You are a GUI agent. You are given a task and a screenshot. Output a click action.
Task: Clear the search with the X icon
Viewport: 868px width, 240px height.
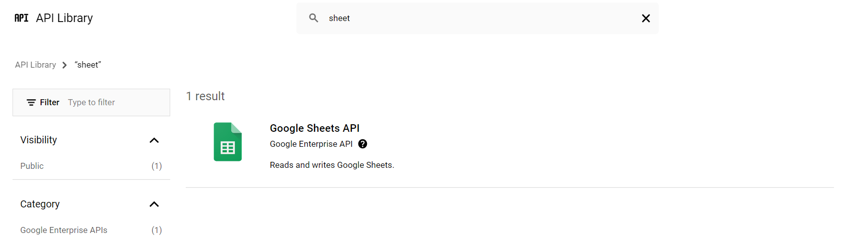pyautogui.click(x=646, y=19)
